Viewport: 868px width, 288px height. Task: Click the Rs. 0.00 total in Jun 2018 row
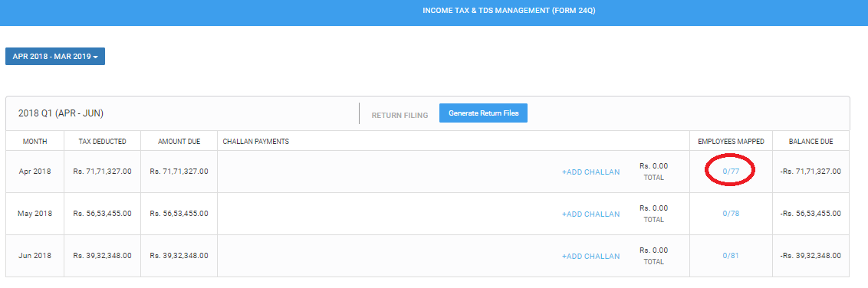pos(654,250)
